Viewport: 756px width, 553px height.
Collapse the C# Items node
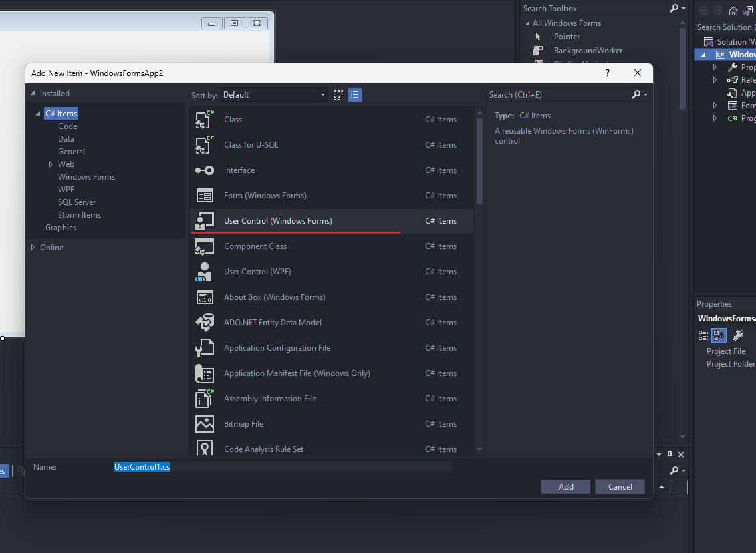(38, 114)
